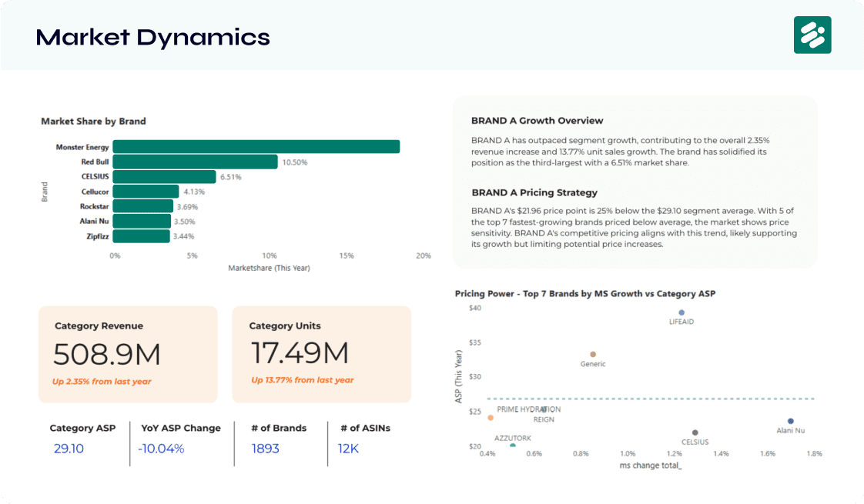Click the dotted category ASP average line
This screenshot has height=504, width=864.
[x=651, y=399]
